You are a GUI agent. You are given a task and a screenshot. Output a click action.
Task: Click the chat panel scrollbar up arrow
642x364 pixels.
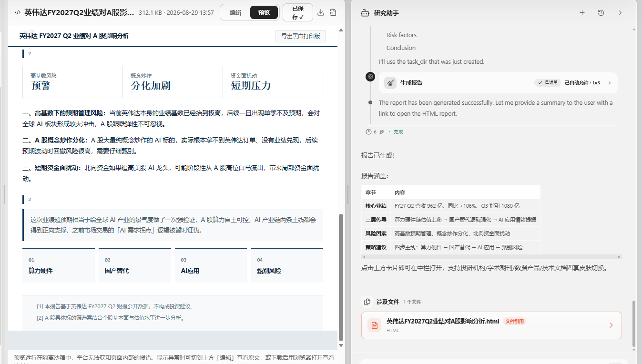[x=634, y=30]
